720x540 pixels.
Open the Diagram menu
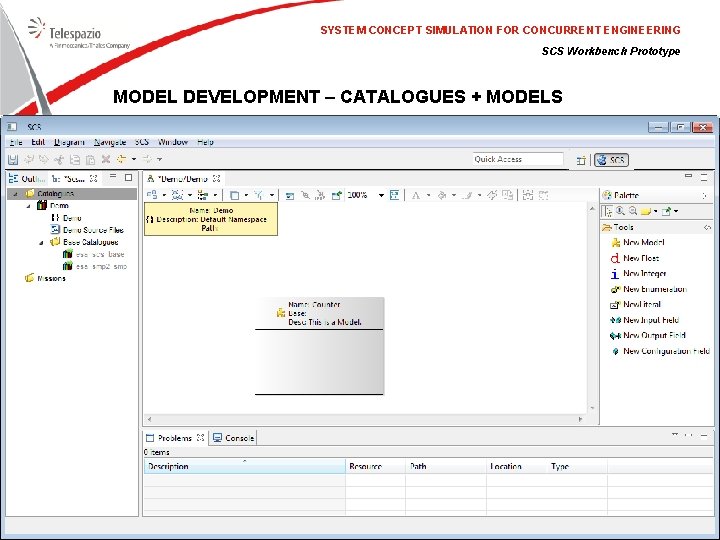70,142
